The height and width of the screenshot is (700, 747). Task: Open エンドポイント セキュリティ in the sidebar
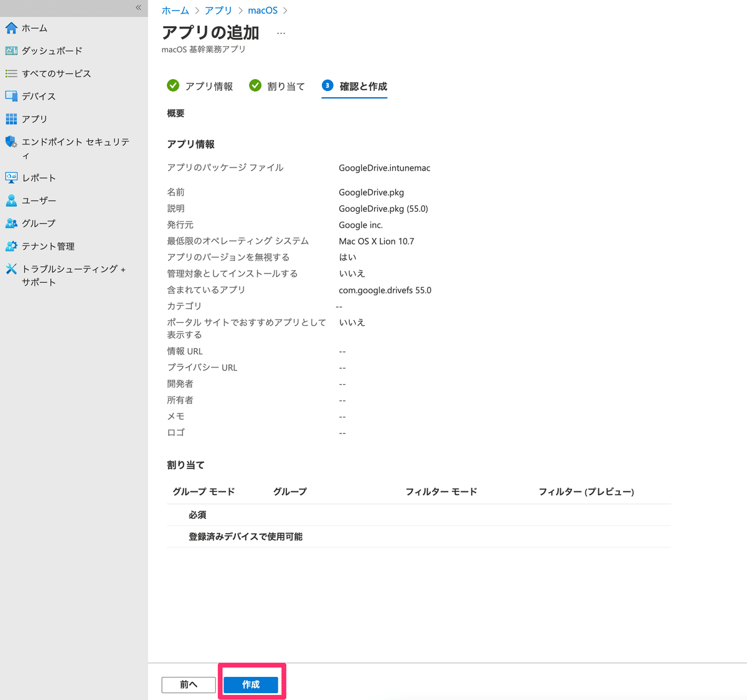point(74,148)
